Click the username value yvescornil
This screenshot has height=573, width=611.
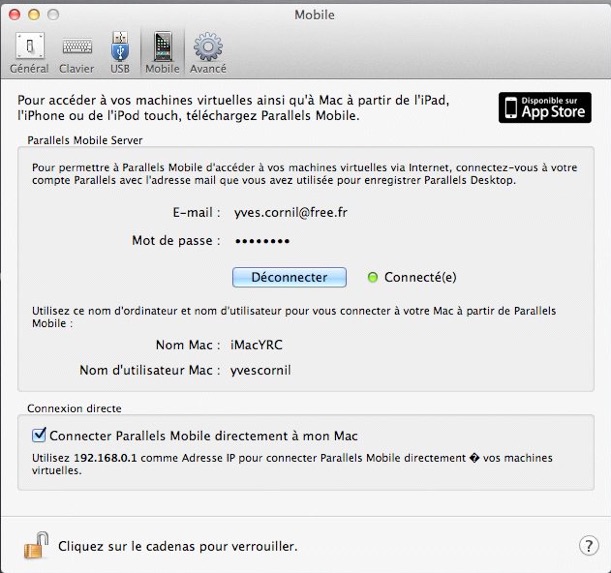[261, 370]
